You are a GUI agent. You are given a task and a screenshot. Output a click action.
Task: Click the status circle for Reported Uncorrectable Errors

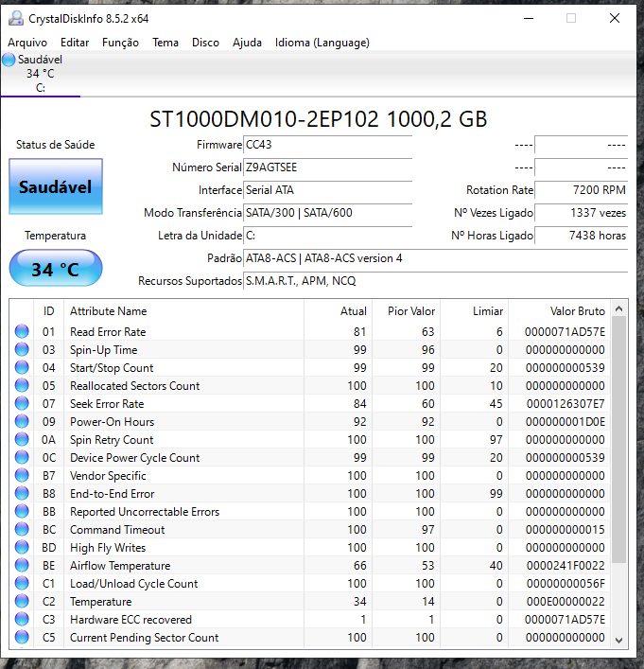(x=22, y=511)
